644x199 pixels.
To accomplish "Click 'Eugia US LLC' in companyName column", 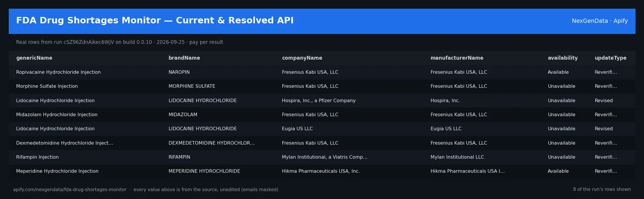I will (297, 129).
